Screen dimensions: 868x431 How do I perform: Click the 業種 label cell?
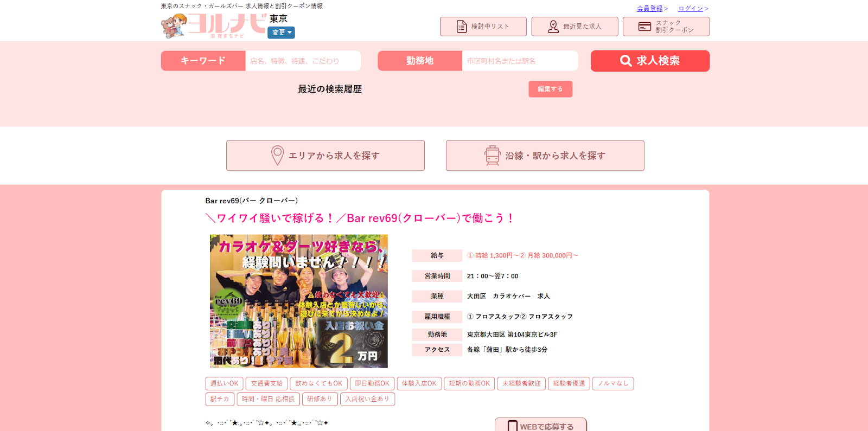click(437, 296)
